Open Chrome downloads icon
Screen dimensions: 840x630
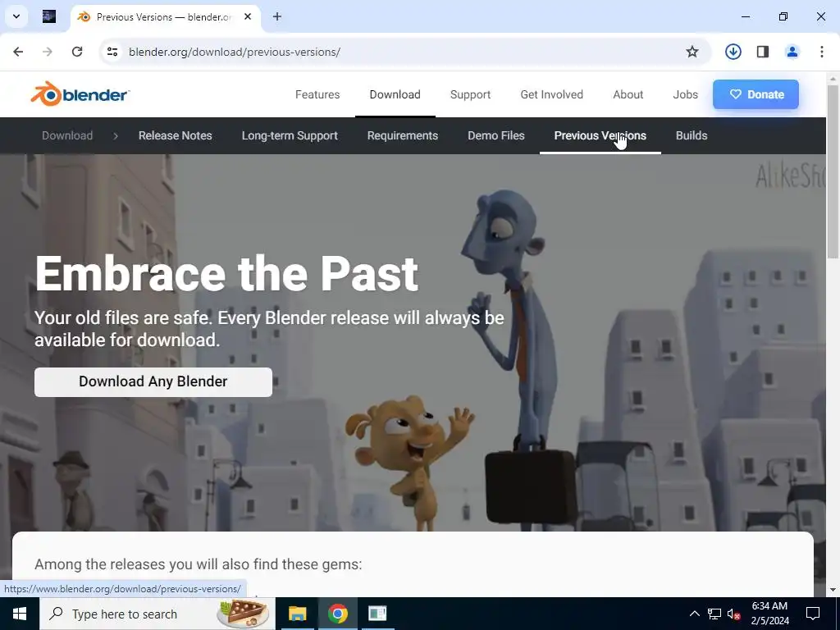[733, 52]
